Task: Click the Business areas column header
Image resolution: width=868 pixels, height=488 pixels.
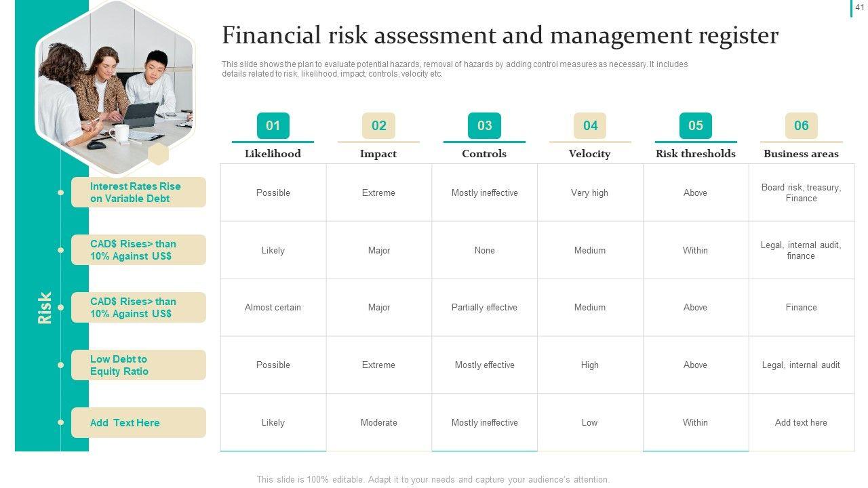Action: click(x=801, y=154)
